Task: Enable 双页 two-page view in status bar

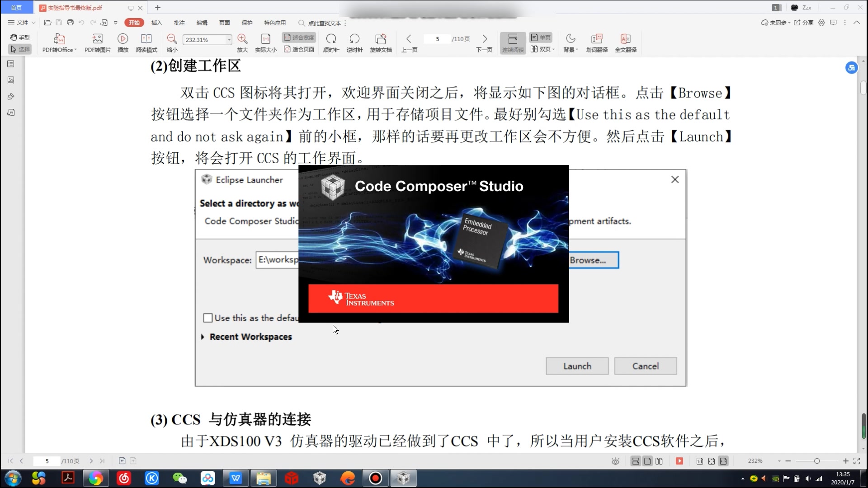Action: click(660, 461)
